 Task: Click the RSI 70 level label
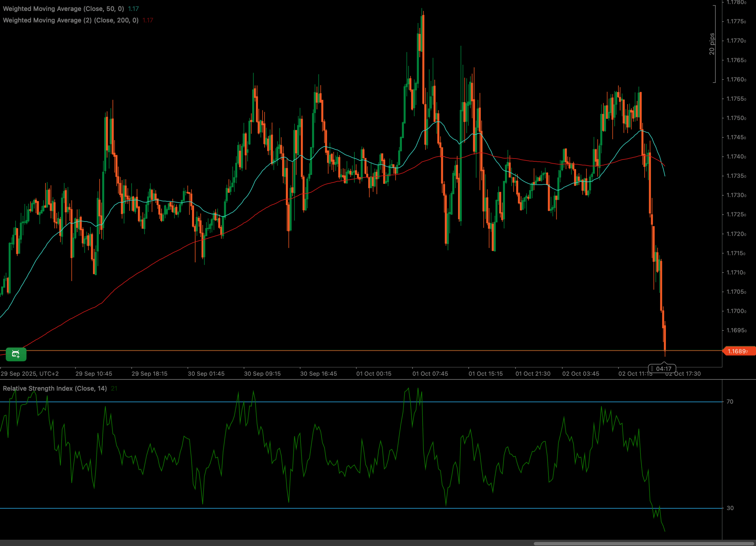pyautogui.click(x=730, y=402)
